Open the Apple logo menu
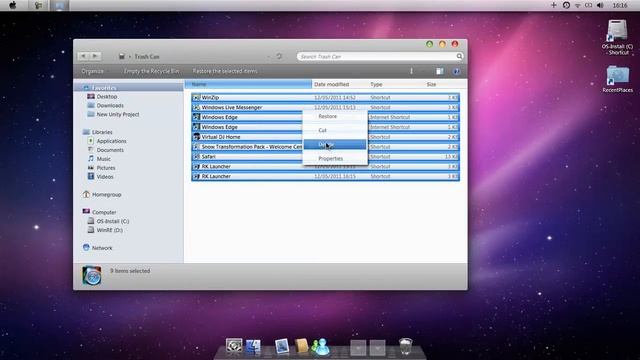640x360 pixels. tap(13, 5)
